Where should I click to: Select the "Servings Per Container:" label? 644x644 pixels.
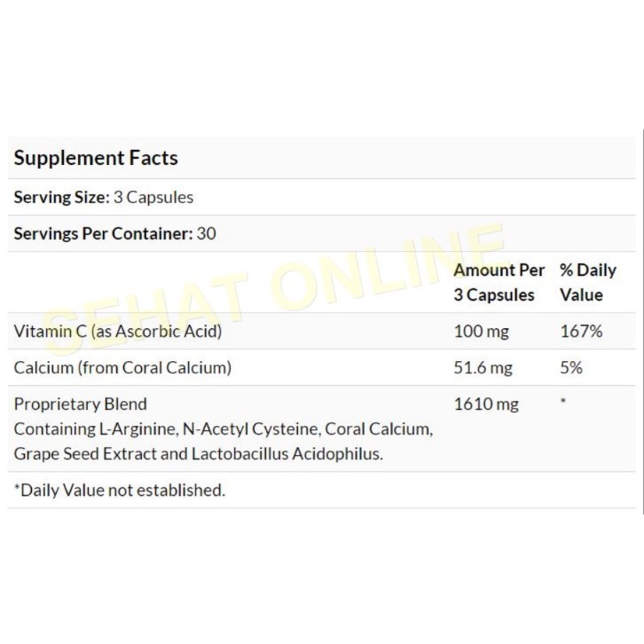[101, 234]
